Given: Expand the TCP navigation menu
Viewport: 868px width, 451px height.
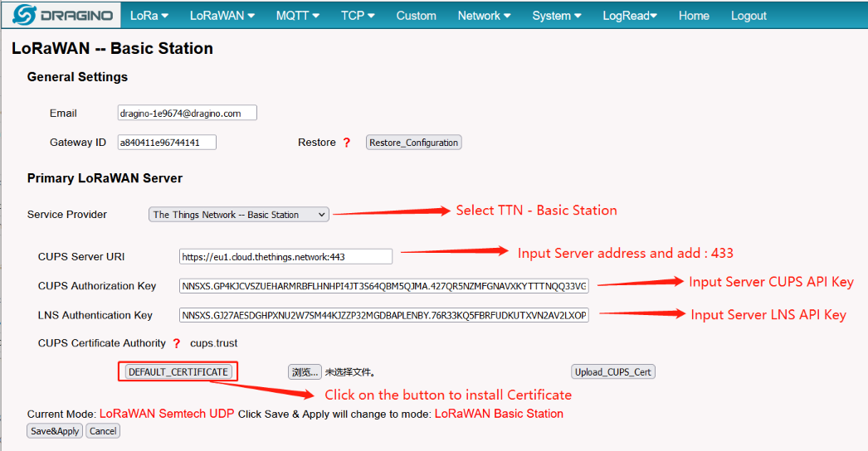Looking at the screenshot, I should (x=358, y=16).
